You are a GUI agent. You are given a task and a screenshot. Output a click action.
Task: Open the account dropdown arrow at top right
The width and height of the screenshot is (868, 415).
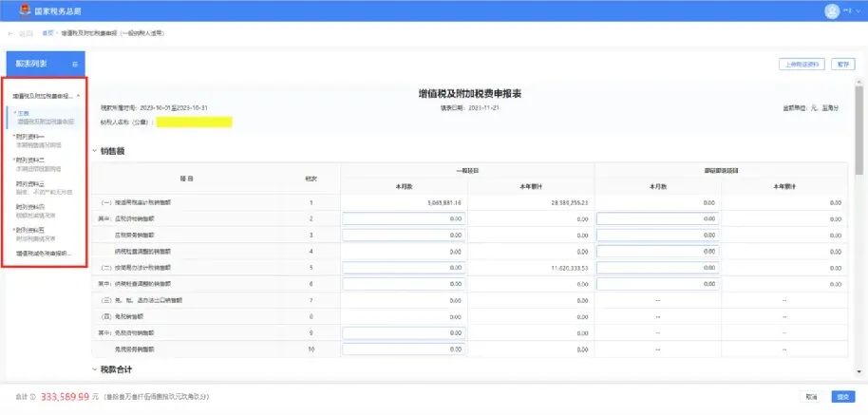[858, 10]
